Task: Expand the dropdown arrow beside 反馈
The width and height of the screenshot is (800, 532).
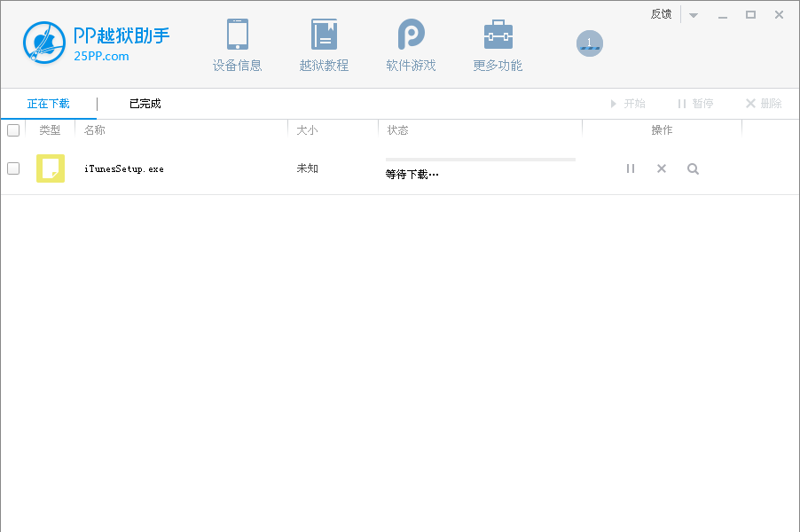Action: tap(693, 14)
